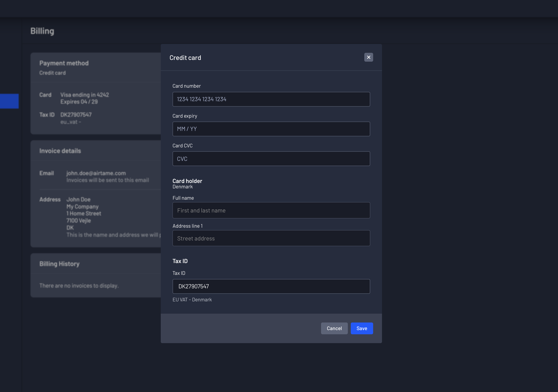Click the Card number input field
Image resolution: width=558 pixels, height=392 pixels.
click(x=271, y=99)
